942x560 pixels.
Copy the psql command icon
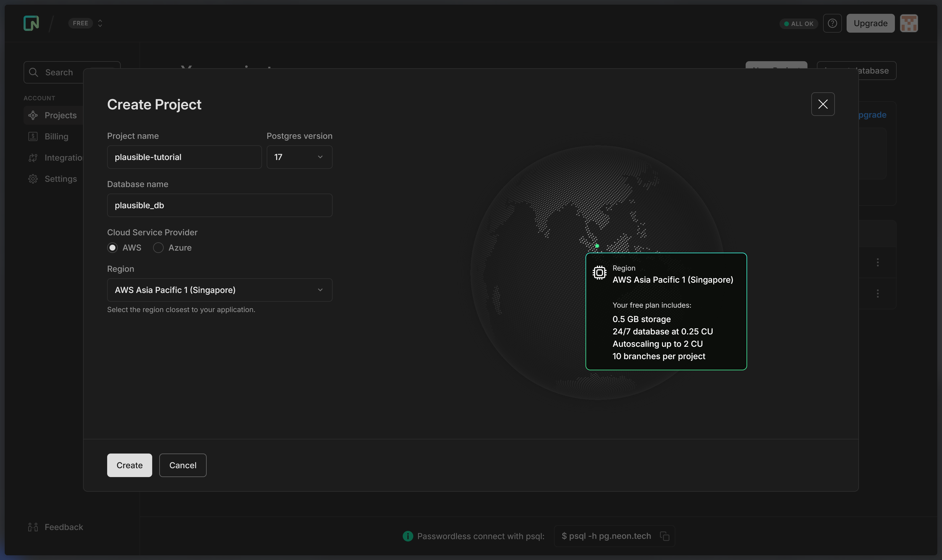664,536
